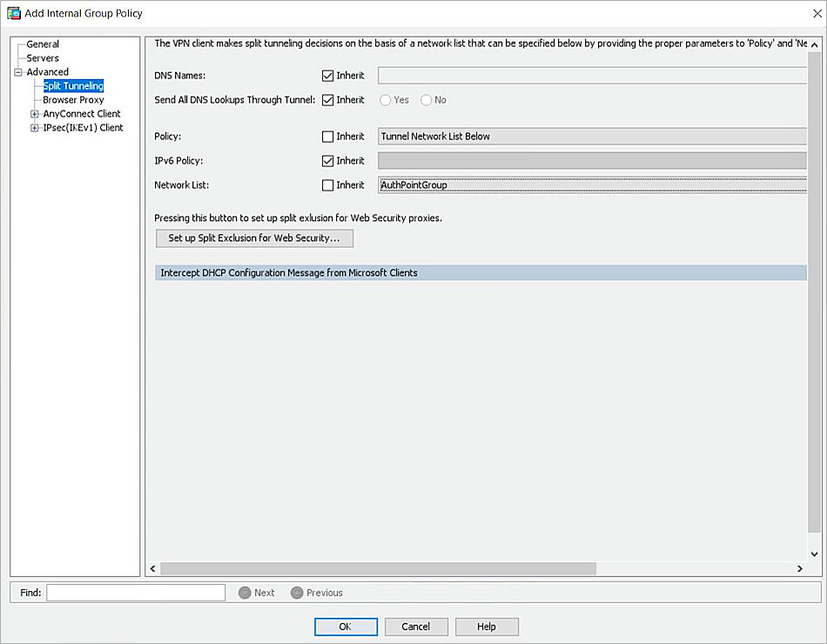
Task: Select Browser Proxy tree item
Action: pyautogui.click(x=73, y=100)
